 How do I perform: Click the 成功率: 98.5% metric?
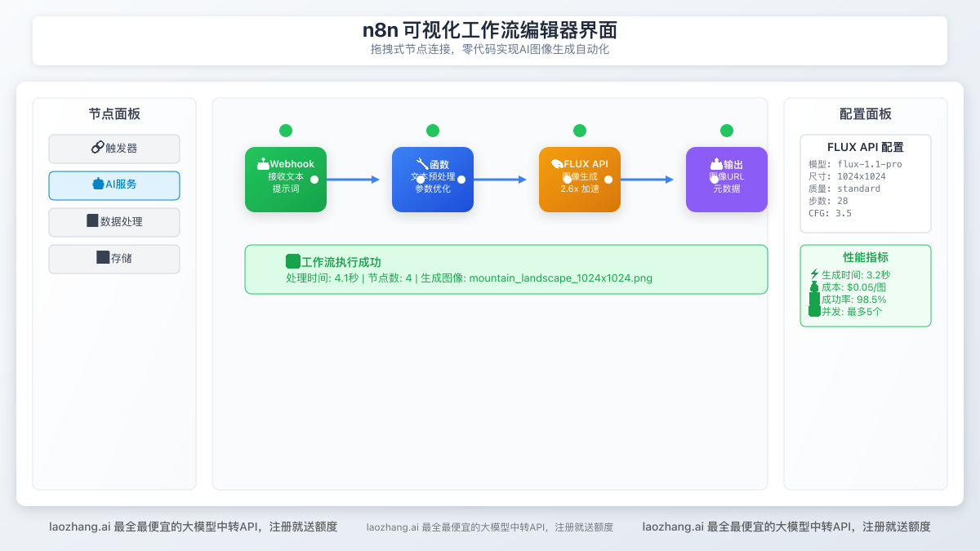[x=853, y=300]
